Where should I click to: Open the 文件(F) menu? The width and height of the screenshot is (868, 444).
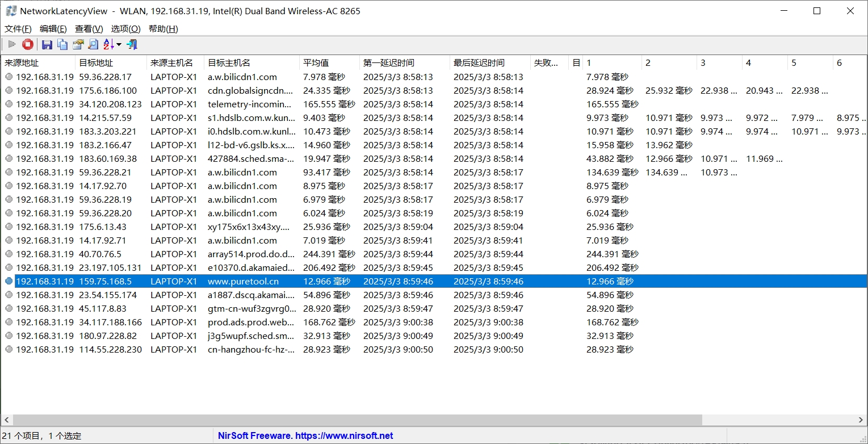coord(18,28)
